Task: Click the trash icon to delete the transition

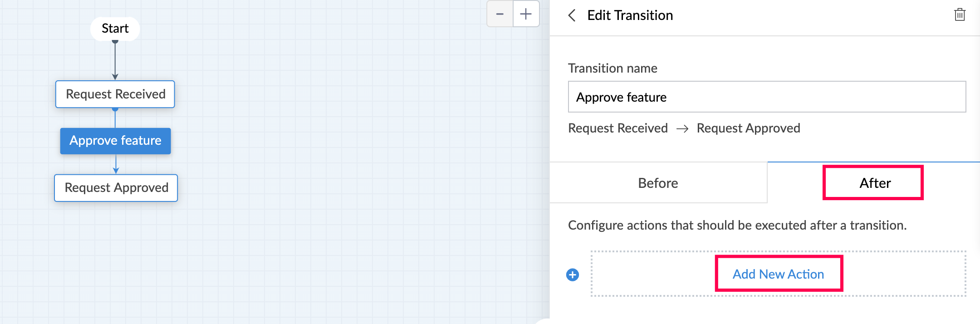Action: 960,15
